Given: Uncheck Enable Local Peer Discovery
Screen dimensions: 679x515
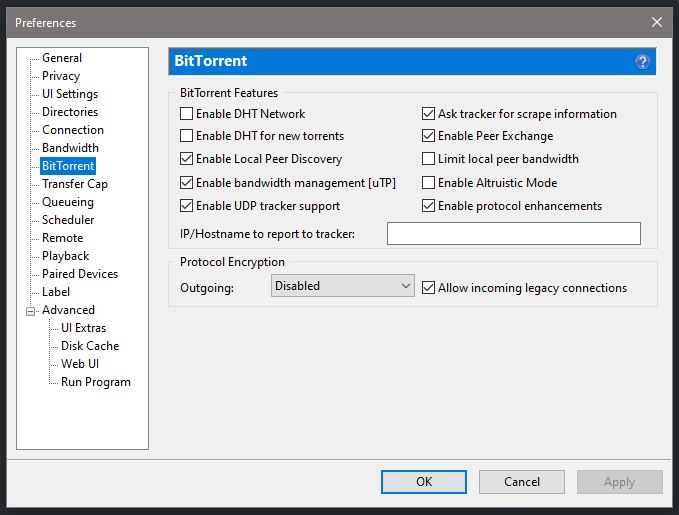Looking at the screenshot, I should [x=187, y=159].
